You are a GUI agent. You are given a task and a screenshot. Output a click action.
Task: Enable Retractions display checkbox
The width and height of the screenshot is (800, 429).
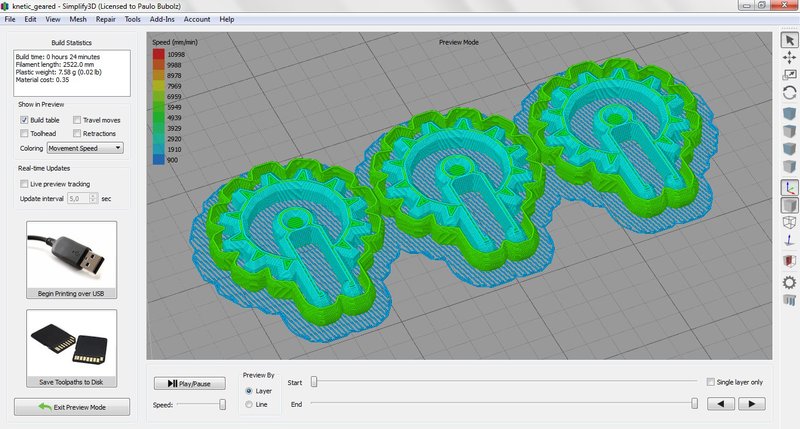point(77,133)
